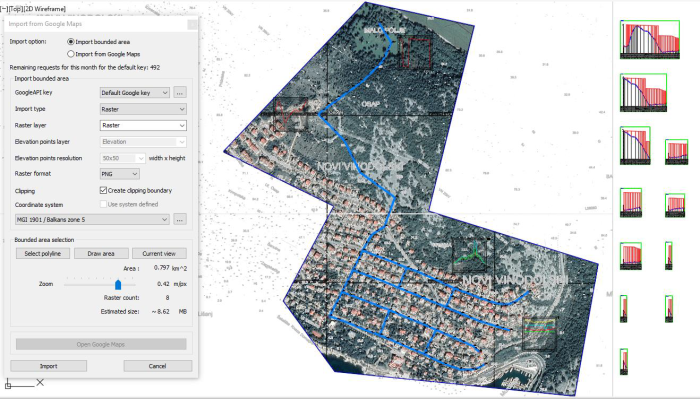Viewport: 700px width, 399px height.
Task: Close the Import from Google Maps dialog
Action: click(192, 24)
